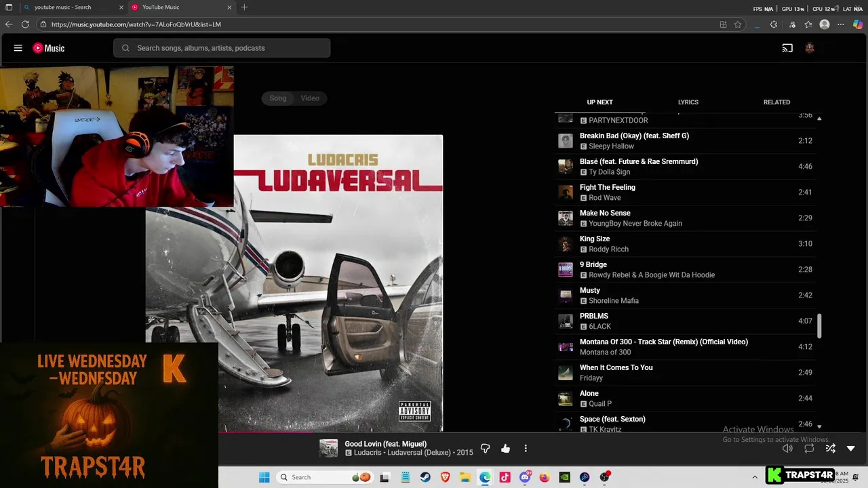This screenshot has height=488, width=868.
Task: Open the browser profile avatar
Action: [x=825, y=24]
